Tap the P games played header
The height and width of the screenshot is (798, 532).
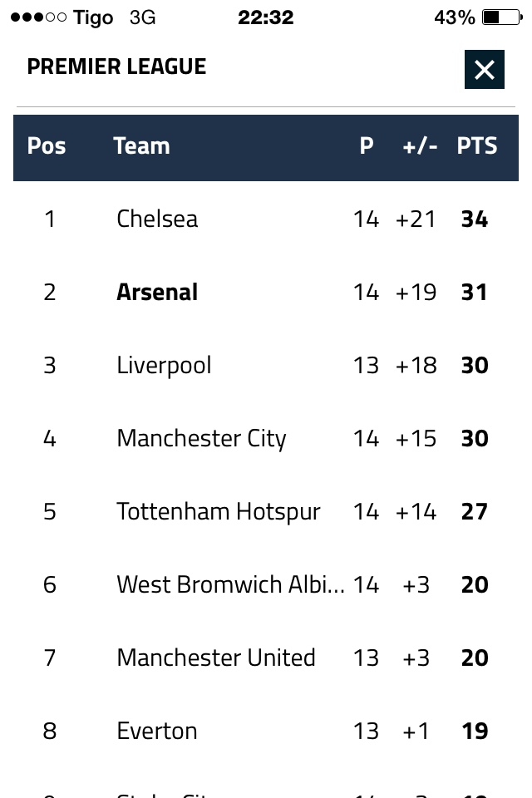(x=366, y=146)
